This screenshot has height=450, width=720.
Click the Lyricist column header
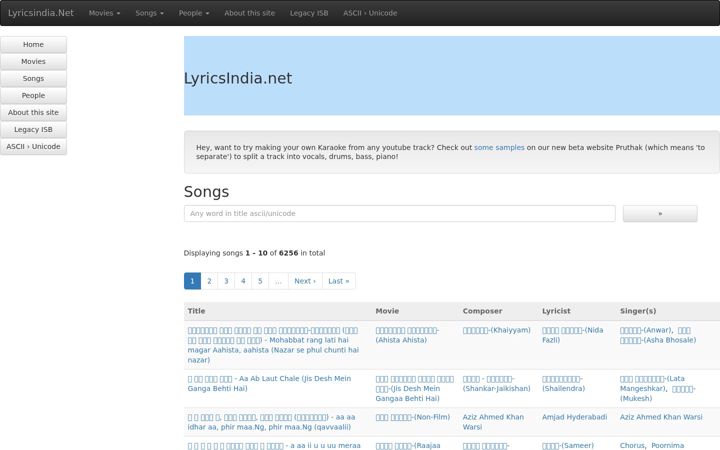[x=556, y=311]
